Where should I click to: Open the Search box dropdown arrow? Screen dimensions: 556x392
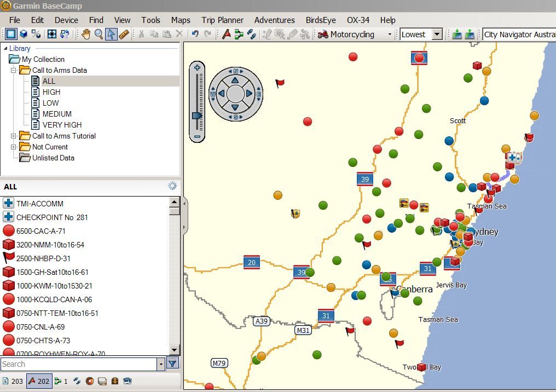(161, 364)
